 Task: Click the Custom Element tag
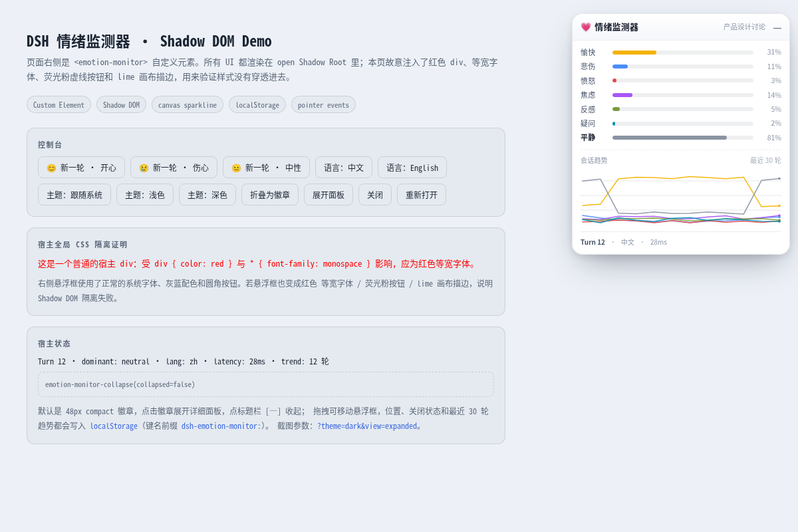click(59, 104)
